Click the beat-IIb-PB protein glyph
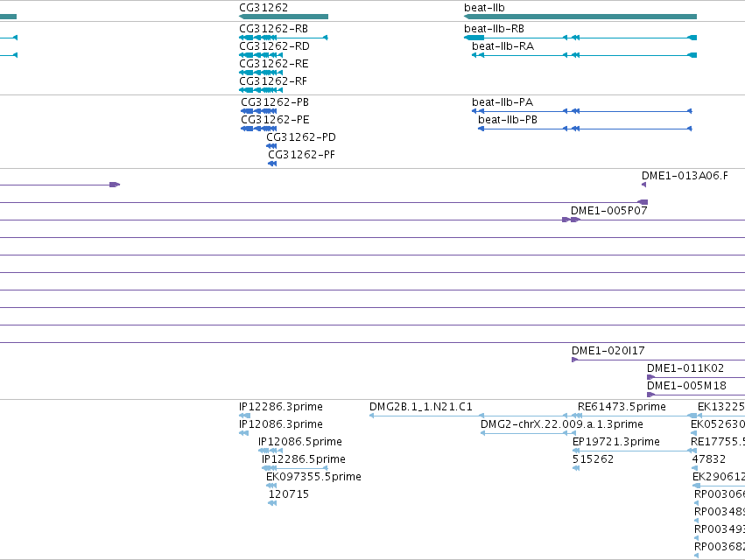This screenshot has width=745, height=560. [x=585, y=129]
